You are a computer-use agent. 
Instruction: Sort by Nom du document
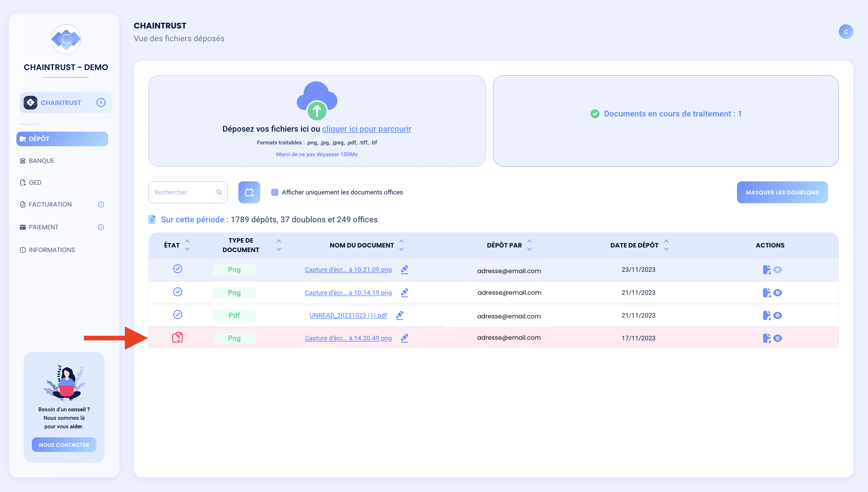coord(401,245)
